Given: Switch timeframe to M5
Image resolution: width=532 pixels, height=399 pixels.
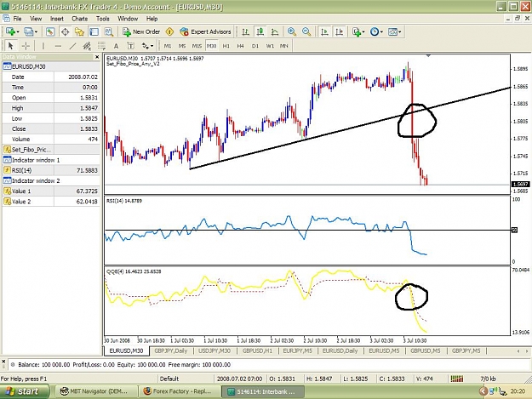Looking at the screenshot, I should pyautogui.click(x=182, y=46).
